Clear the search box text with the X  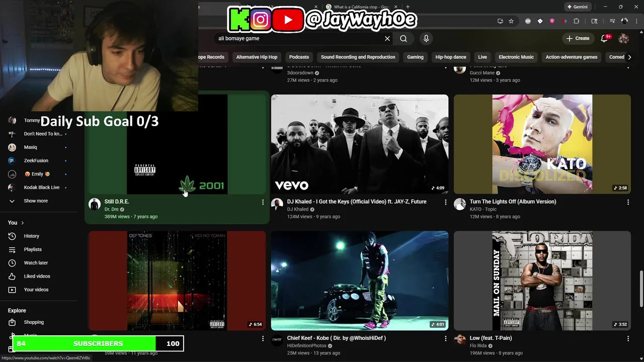click(387, 38)
